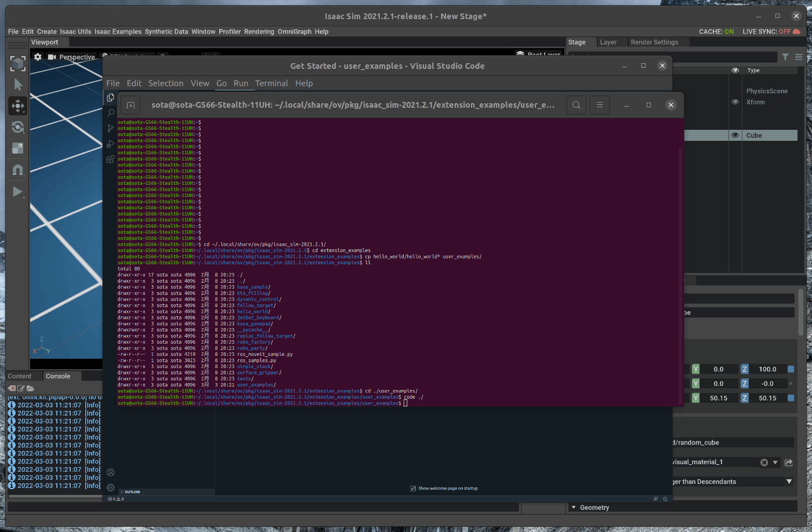Select the arrow Select tool in Isaac Sim

[18, 85]
